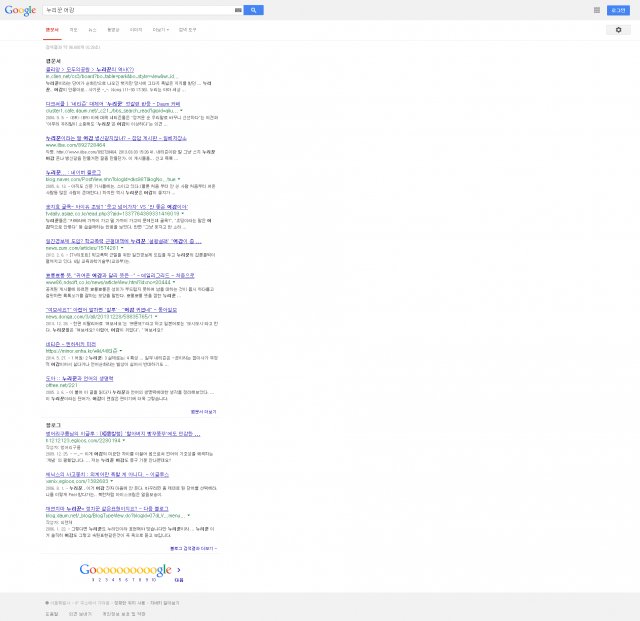Select the 웹문서 tab
The width and height of the screenshot is (640, 621).
(x=52, y=30)
